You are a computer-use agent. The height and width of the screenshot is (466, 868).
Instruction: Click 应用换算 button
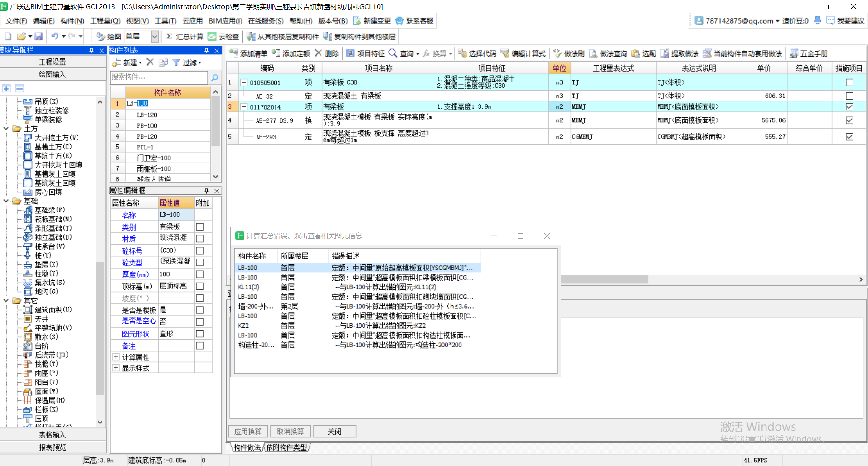point(248,432)
